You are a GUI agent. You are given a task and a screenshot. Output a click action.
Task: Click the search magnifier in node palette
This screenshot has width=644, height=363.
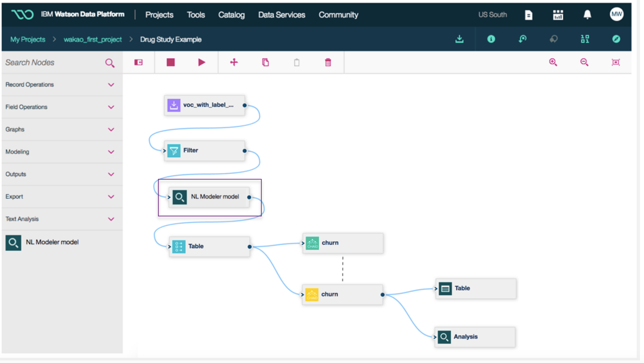pyautogui.click(x=109, y=63)
